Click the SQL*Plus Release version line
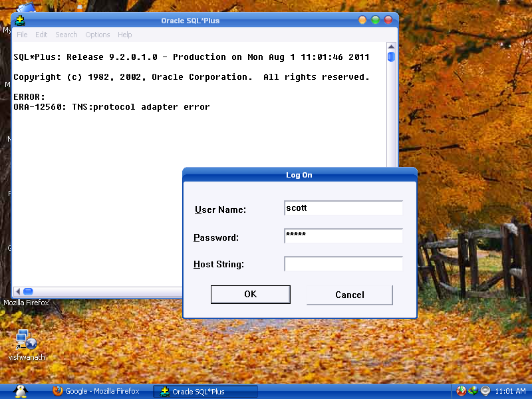Image resolution: width=532 pixels, height=399 pixels. pyautogui.click(x=192, y=57)
